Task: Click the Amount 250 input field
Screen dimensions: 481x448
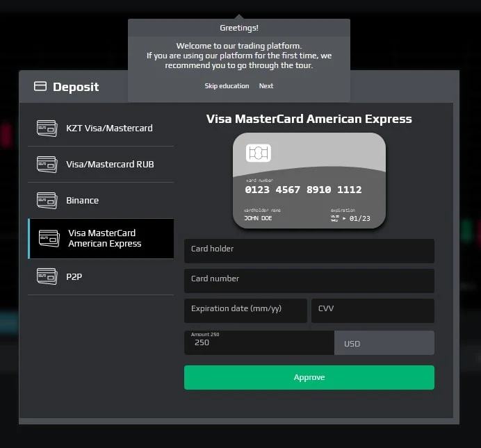Action: click(259, 342)
